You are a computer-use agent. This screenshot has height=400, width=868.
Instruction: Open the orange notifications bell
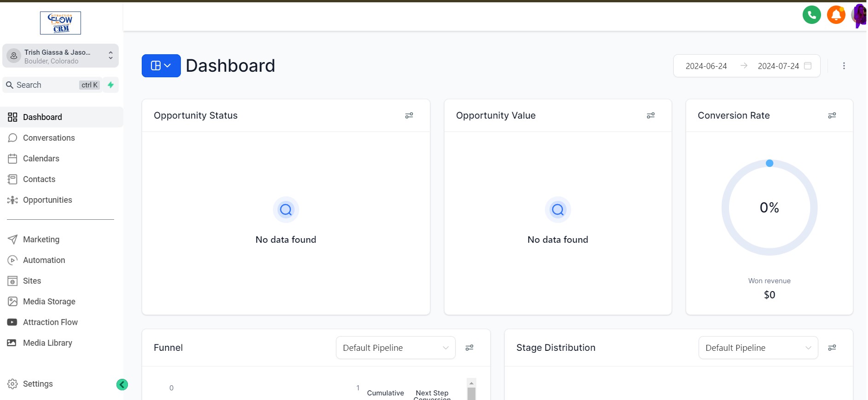coord(836,15)
